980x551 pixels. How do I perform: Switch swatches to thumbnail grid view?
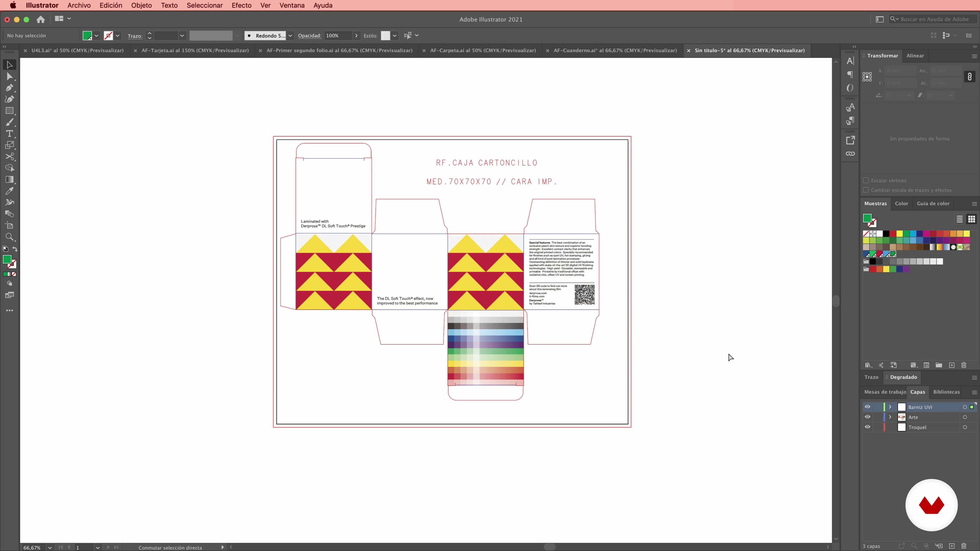coord(971,219)
